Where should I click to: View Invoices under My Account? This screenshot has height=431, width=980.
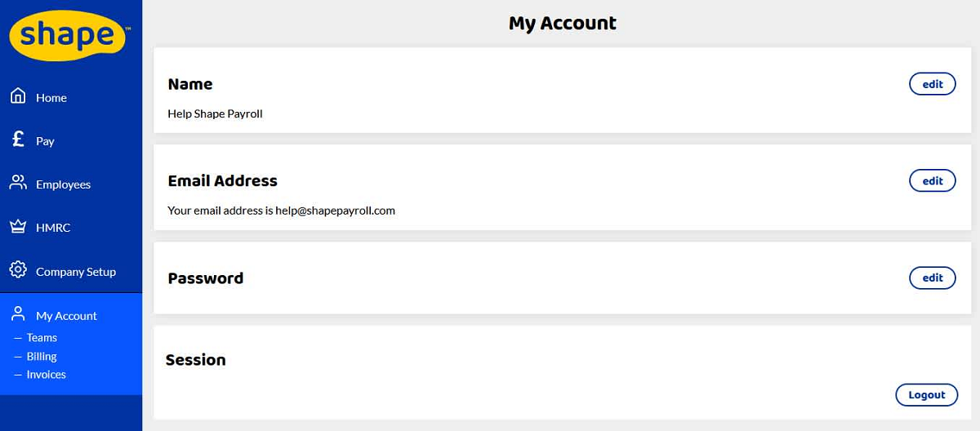(x=46, y=375)
